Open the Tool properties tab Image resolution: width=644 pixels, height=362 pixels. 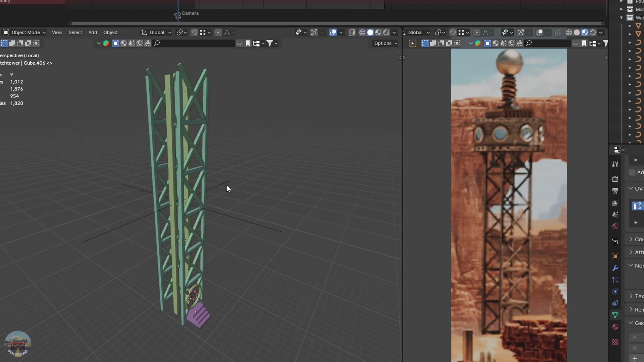[615, 164]
